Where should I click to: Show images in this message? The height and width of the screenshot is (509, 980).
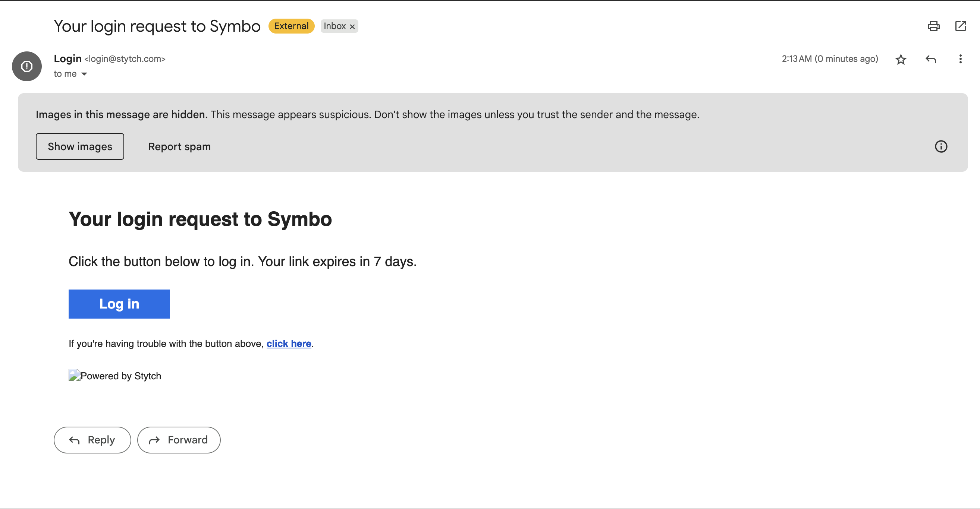80,147
